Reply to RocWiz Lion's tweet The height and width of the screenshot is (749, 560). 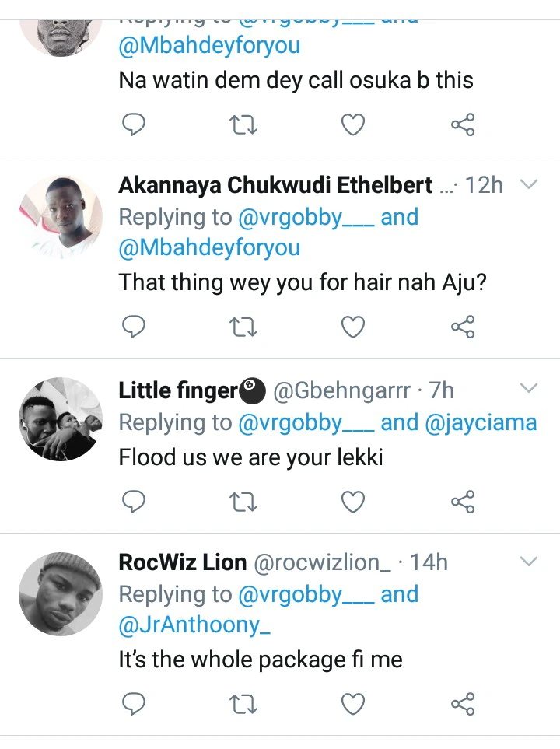(x=135, y=705)
